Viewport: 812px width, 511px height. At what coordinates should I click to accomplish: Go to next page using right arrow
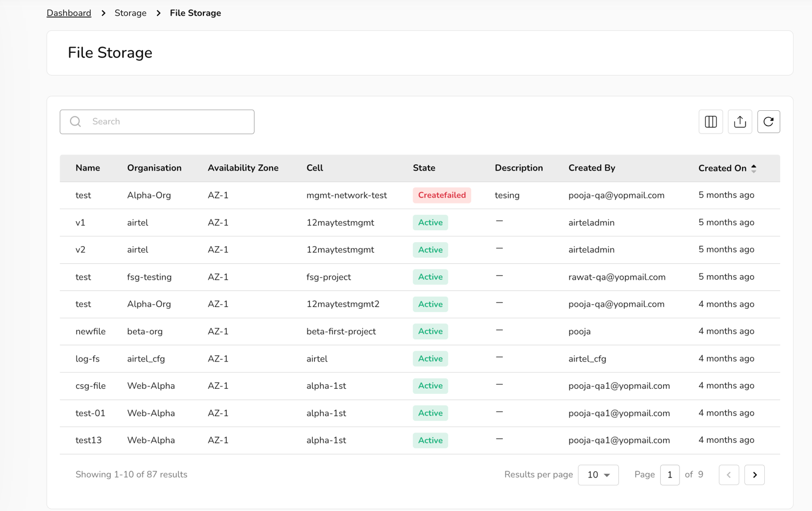point(754,475)
